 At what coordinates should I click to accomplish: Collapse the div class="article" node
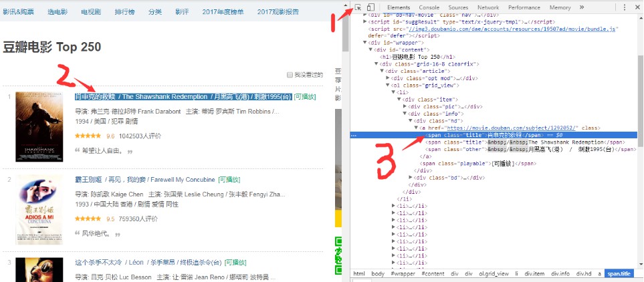(383, 71)
